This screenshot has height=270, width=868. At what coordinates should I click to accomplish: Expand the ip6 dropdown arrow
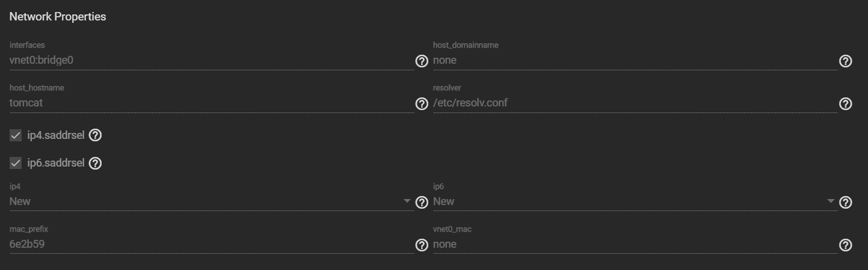click(x=831, y=201)
